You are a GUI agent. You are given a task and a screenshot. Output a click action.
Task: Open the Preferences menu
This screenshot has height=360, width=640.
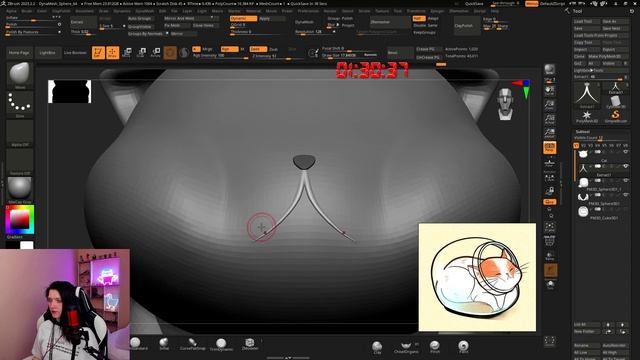click(308, 11)
